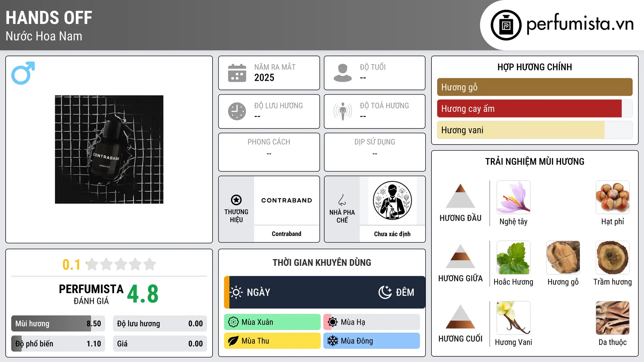The width and height of the screenshot is (644, 362).
Task: Click the Perfumista rating 4.8
Action: (143, 294)
